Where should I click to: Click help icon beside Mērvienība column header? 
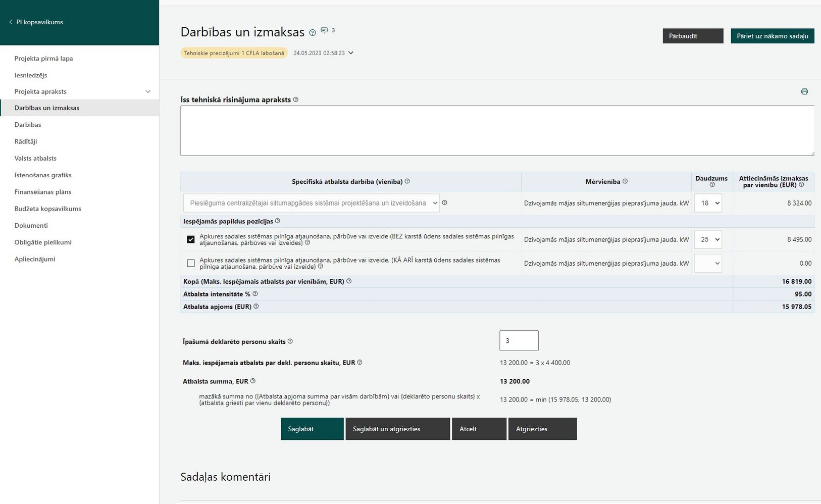(625, 181)
